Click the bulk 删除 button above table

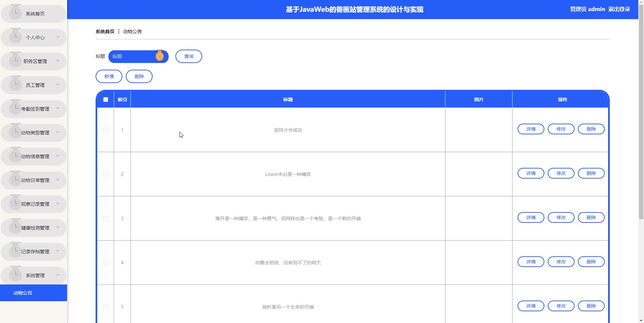point(139,76)
